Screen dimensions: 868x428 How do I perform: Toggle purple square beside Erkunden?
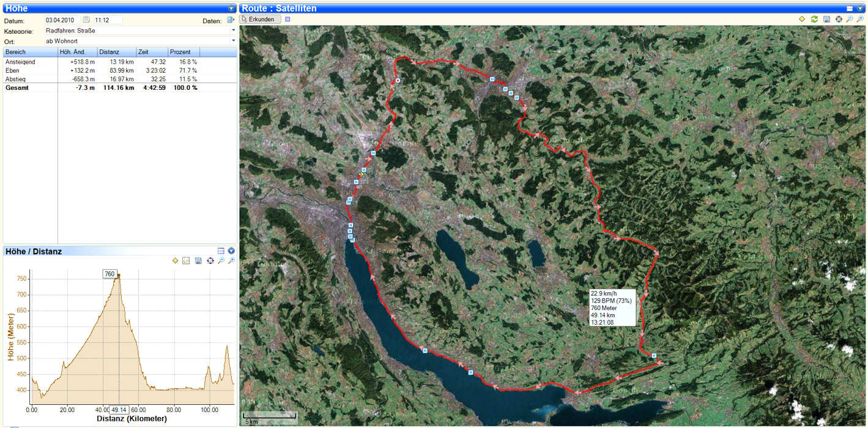click(x=288, y=19)
